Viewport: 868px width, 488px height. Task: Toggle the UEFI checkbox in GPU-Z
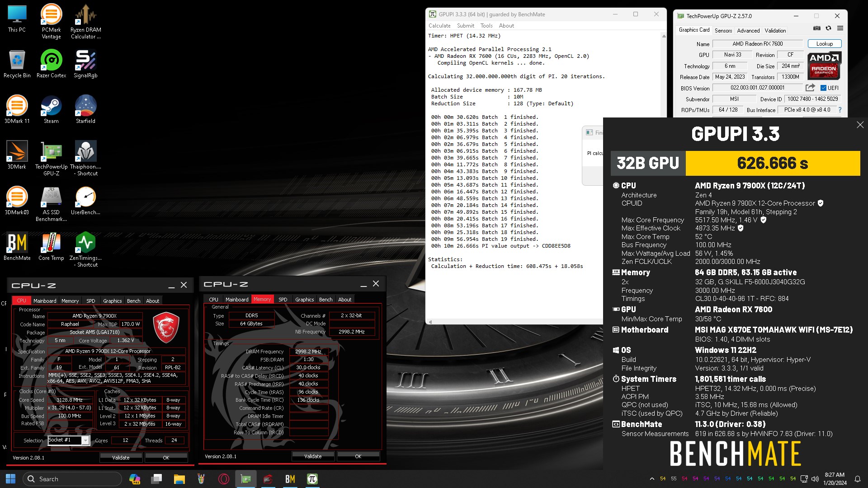click(823, 88)
